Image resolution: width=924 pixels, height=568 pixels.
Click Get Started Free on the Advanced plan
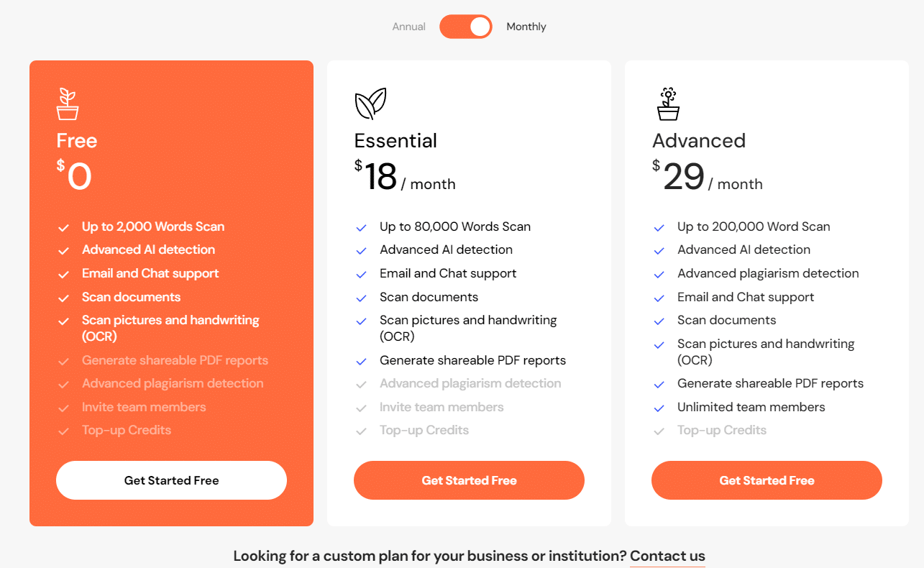[767, 480]
